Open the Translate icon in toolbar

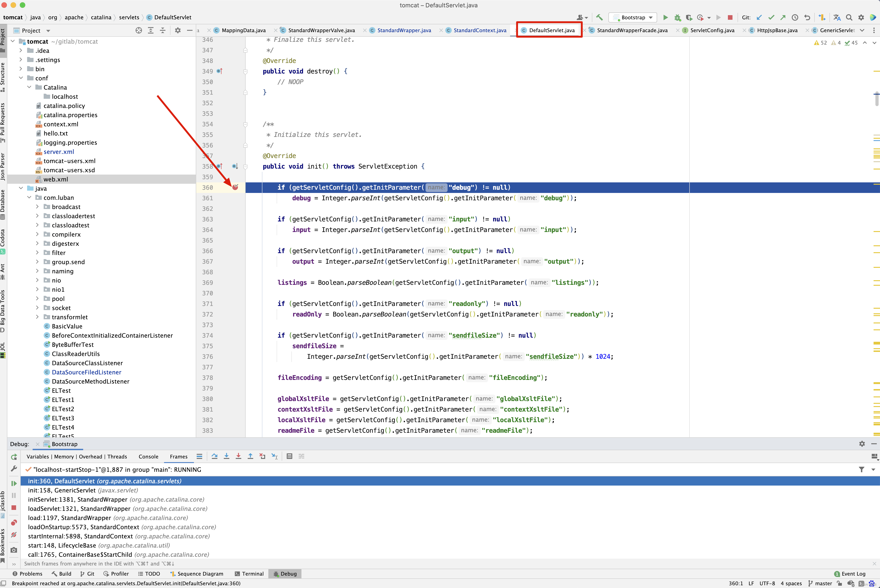pyautogui.click(x=837, y=17)
